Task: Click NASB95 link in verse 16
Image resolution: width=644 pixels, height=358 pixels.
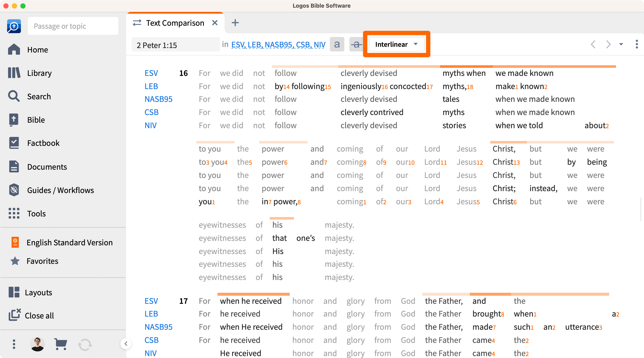Action: pyautogui.click(x=158, y=99)
